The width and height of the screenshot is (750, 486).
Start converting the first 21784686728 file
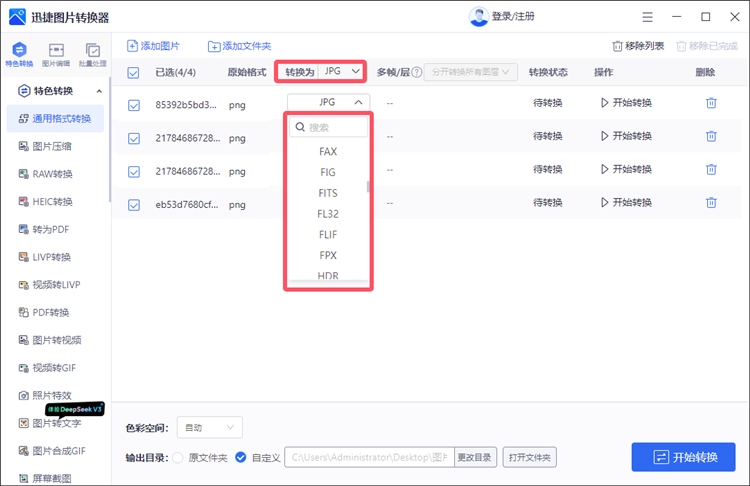(626, 136)
